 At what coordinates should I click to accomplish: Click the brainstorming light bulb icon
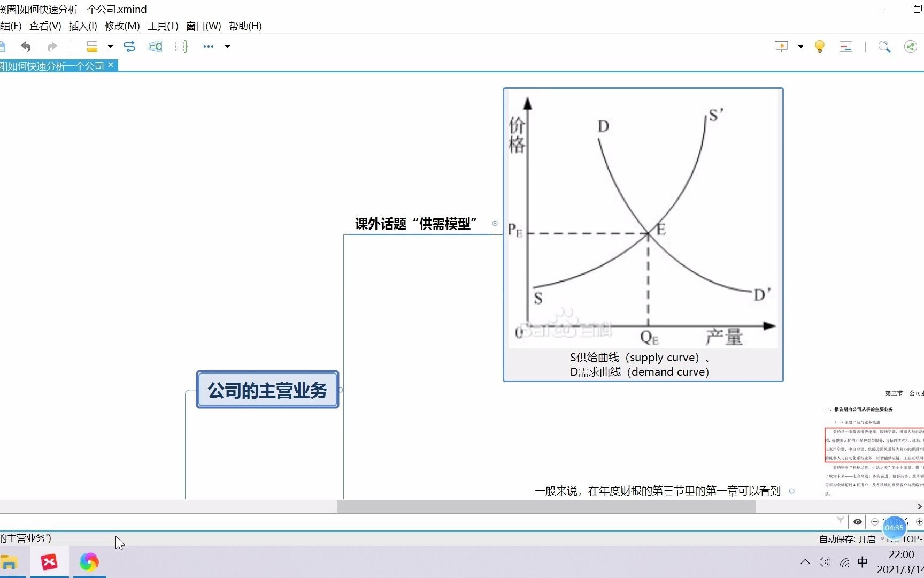click(x=819, y=47)
